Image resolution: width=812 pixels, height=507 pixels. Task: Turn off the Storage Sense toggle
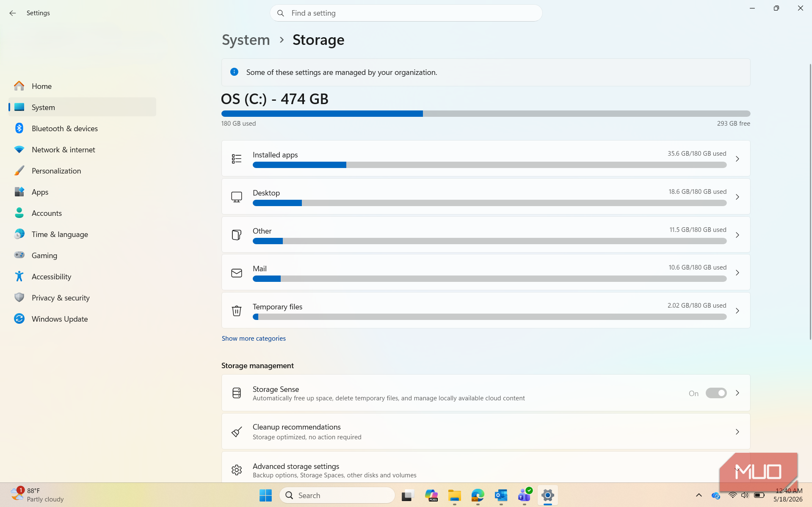716,393
